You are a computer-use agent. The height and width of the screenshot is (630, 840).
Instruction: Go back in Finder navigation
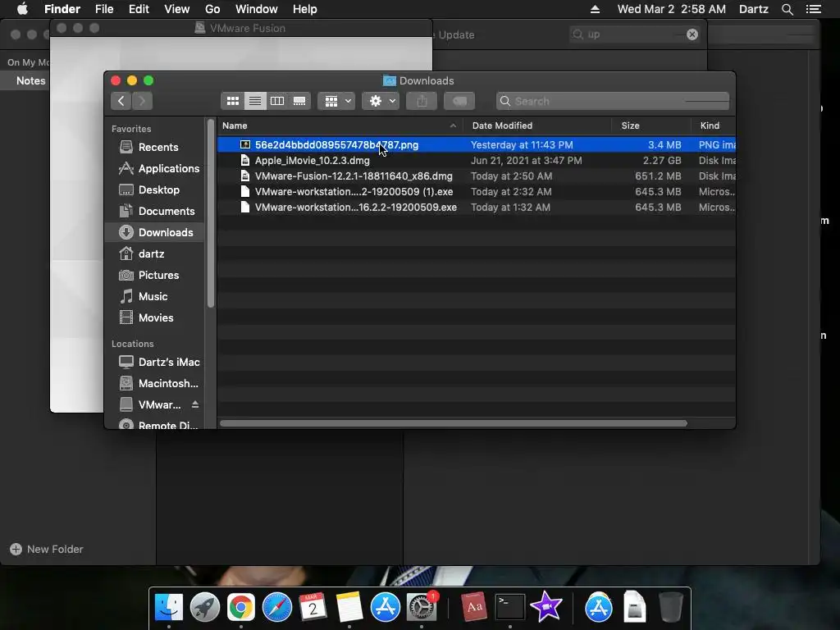click(121, 101)
